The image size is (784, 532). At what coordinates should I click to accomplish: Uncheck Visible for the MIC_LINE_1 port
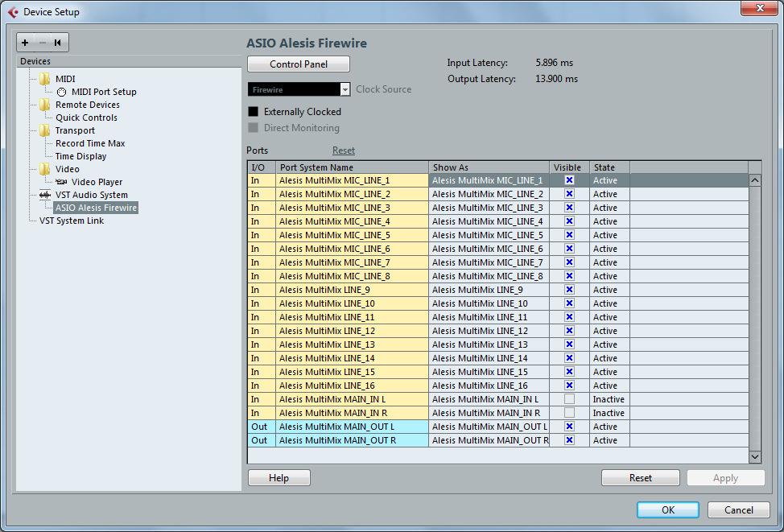[x=569, y=180]
